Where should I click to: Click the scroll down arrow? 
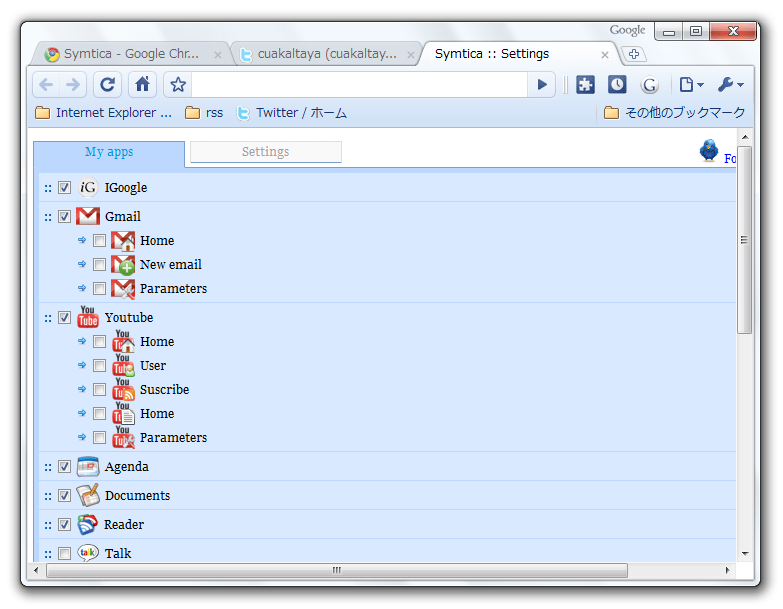[745, 553]
